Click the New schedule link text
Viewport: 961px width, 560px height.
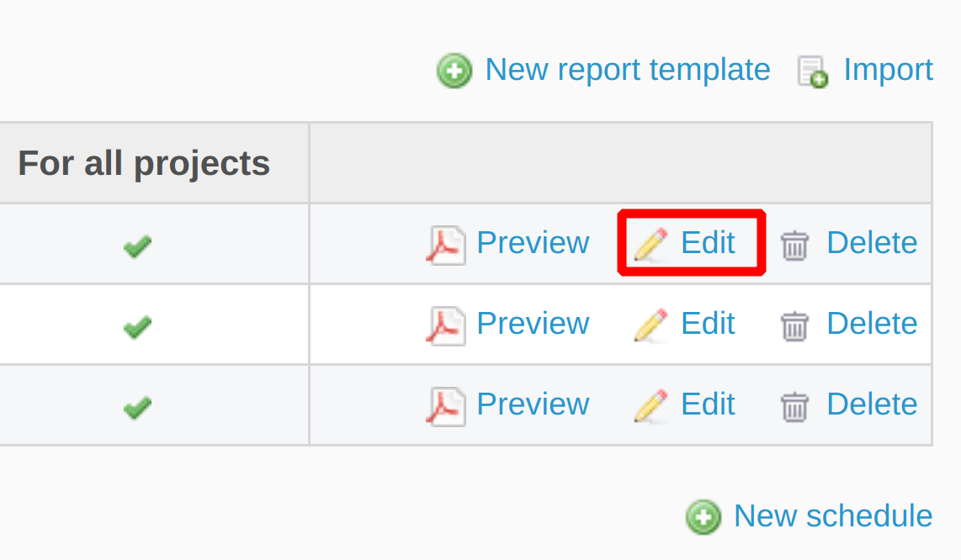(x=833, y=515)
